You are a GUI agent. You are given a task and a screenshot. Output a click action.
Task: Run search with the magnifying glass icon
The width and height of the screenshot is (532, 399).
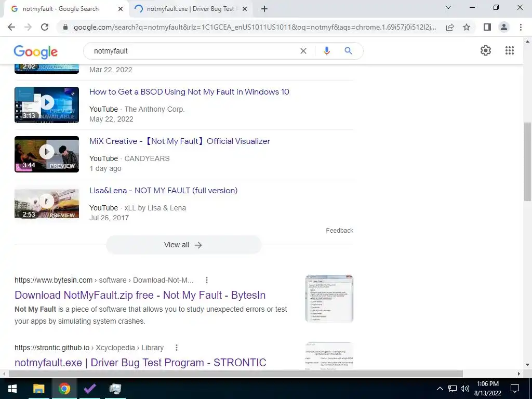click(348, 51)
